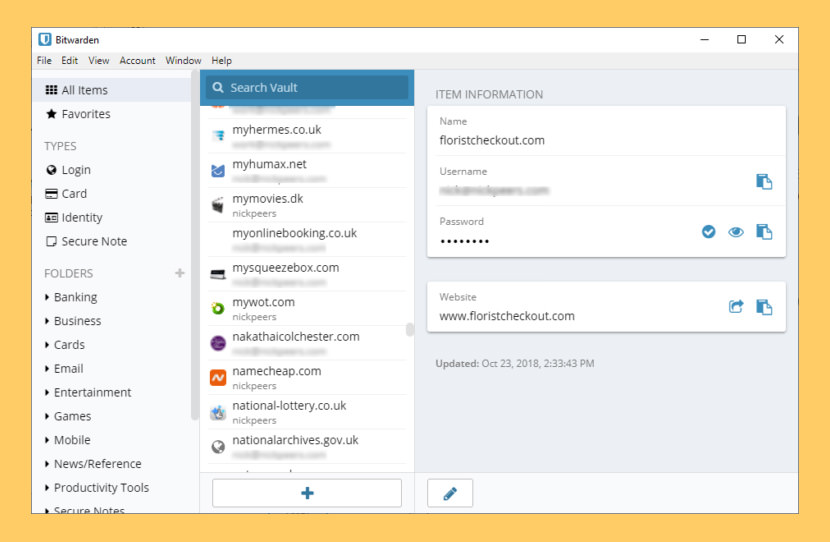The image size is (830, 542).
Task: Open the File menu
Action: point(44,60)
